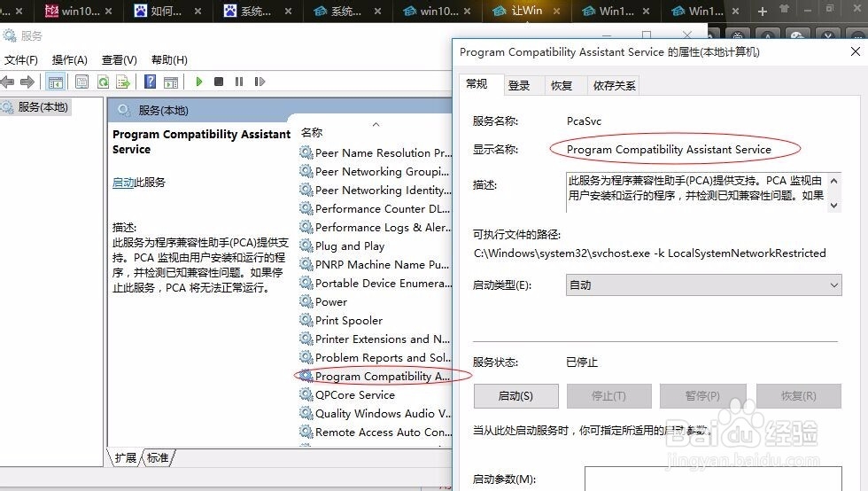Click the 启动参数(M) input field
This screenshot has width=868, height=491.
click(x=713, y=479)
